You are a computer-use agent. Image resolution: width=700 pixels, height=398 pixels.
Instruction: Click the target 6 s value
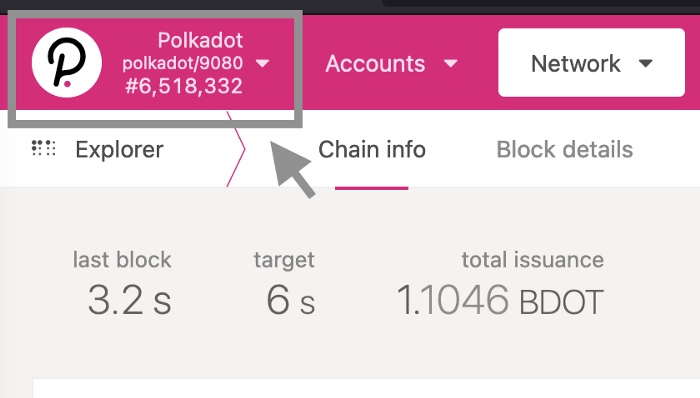pyautogui.click(x=291, y=300)
